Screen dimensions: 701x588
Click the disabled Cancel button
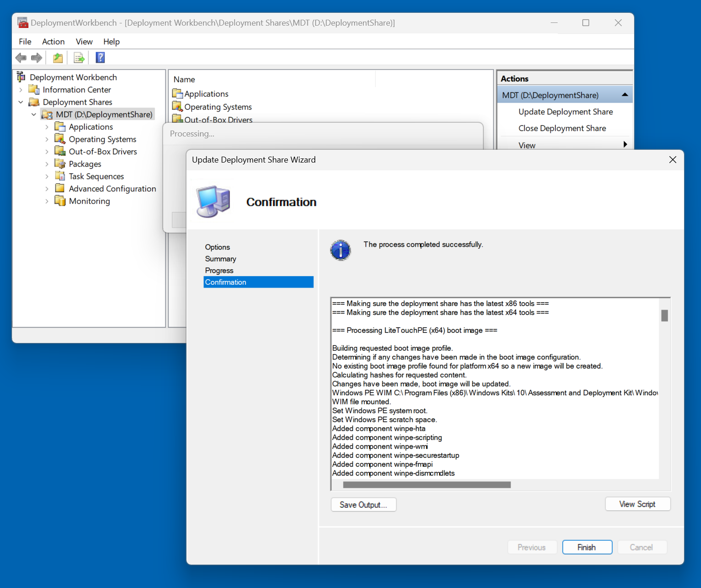point(641,547)
